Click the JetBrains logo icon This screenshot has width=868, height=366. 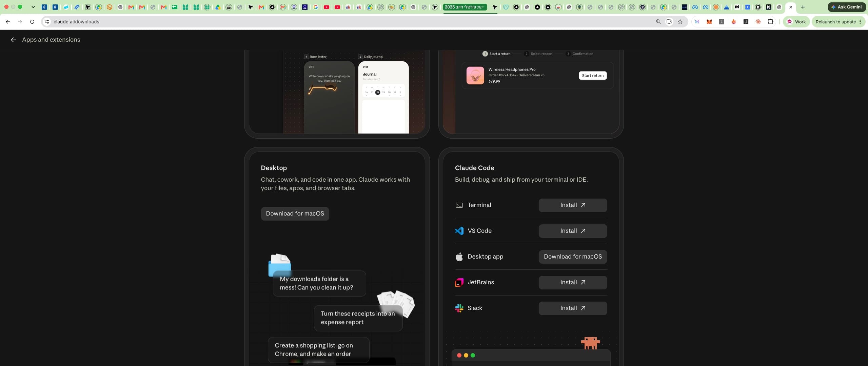459,282
